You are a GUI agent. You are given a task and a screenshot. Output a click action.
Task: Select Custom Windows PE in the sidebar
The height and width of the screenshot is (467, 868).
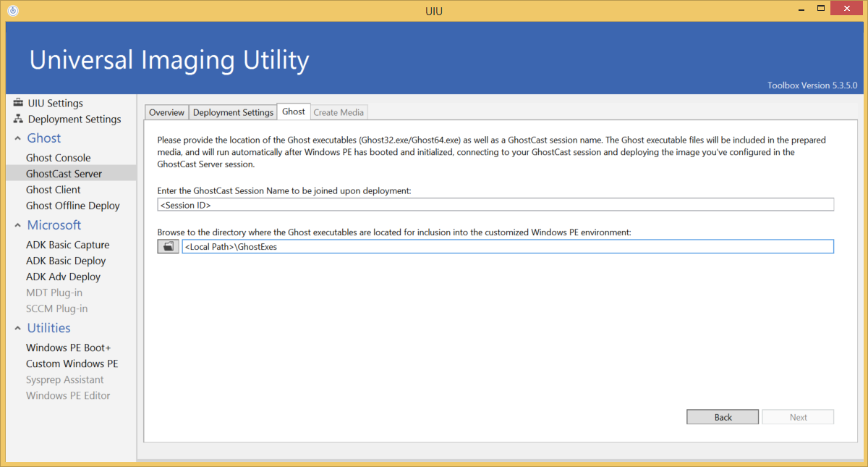point(72,363)
